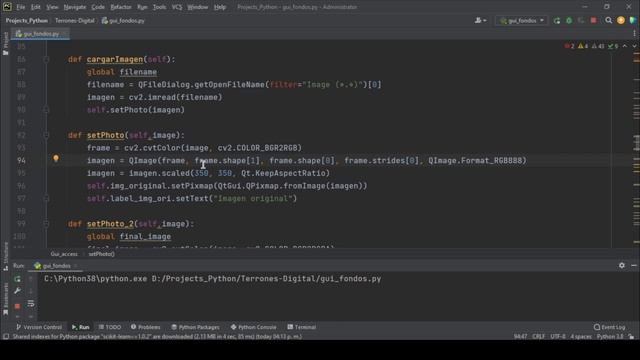Open the Problems tool window
Screen dimensions: 640x360
click(x=145, y=327)
